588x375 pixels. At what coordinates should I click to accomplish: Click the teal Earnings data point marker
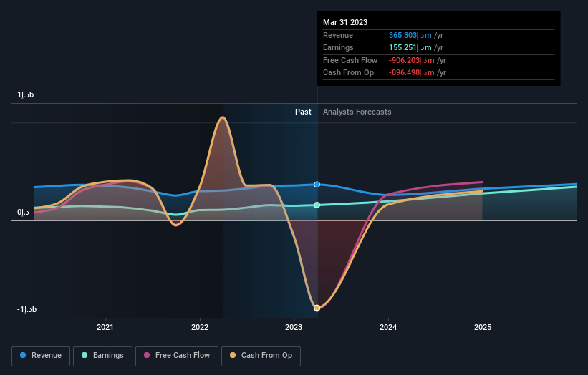tap(317, 205)
